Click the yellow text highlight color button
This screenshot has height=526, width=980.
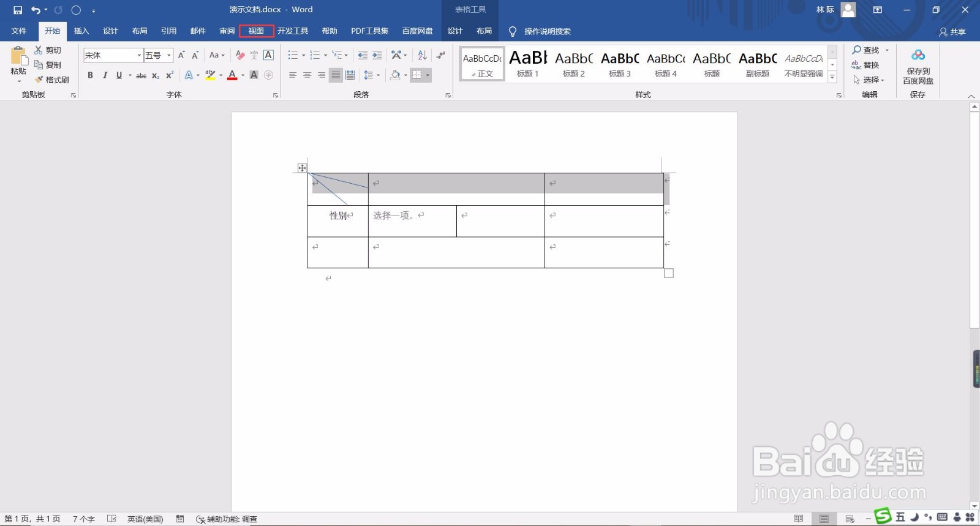point(210,75)
